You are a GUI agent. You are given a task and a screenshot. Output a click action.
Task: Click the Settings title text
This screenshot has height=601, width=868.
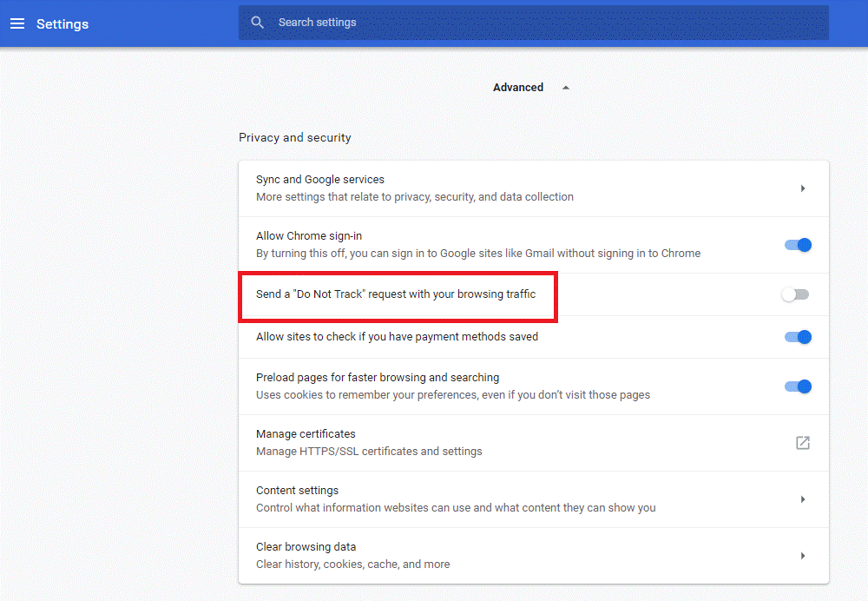click(62, 23)
